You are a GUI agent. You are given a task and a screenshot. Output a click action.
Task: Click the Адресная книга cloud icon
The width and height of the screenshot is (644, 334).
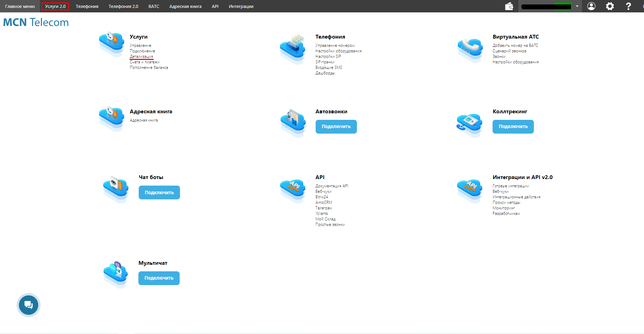[x=112, y=119]
